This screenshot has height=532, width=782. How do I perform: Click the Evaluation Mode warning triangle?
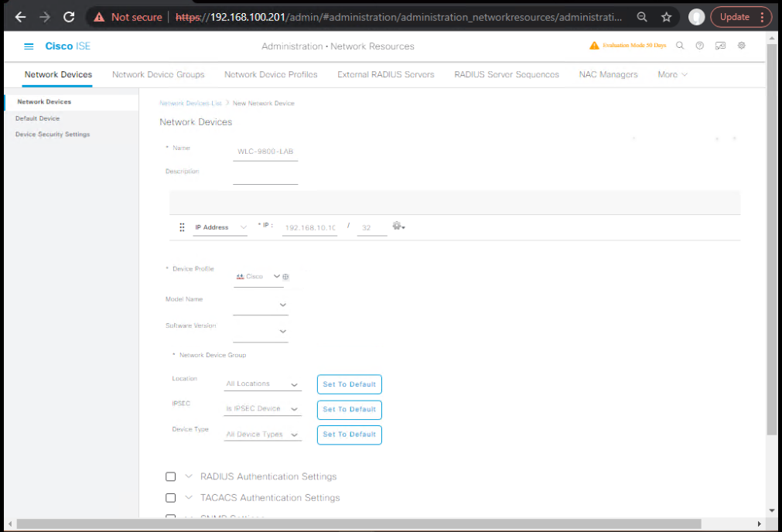[x=594, y=46]
